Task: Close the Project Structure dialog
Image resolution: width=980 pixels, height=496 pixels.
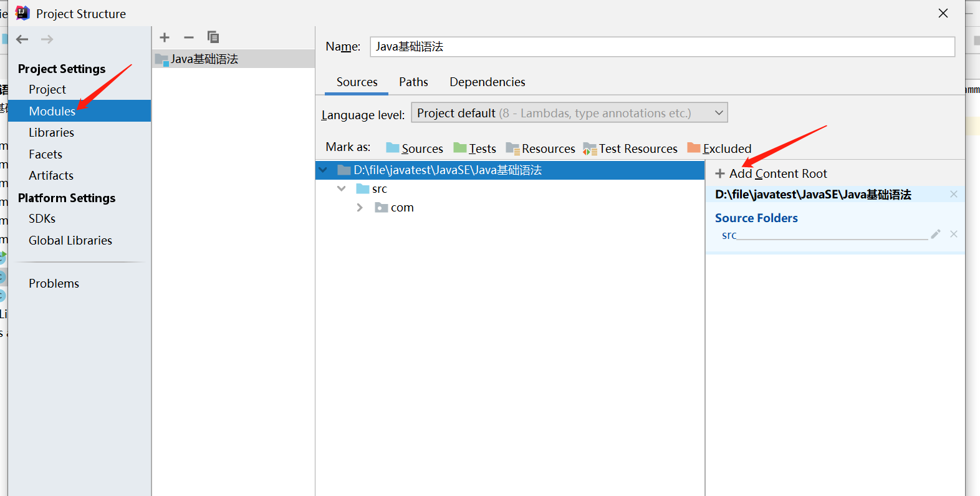Action: pos(943,13)
